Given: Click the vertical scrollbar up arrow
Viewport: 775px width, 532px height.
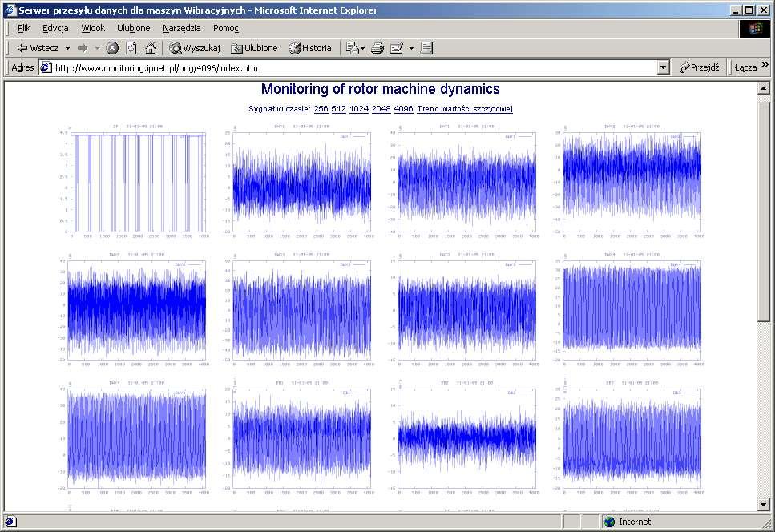Looking at the screenshot, I should pyautogui.click(x=763, y=88).
